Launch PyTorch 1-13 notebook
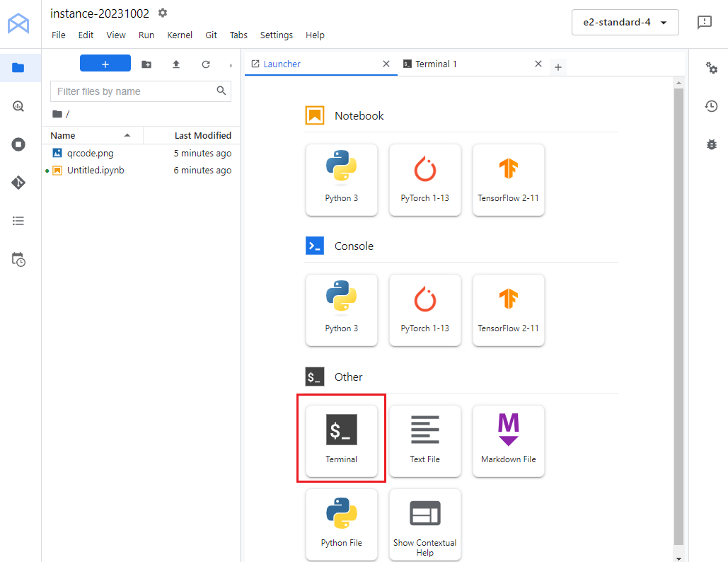The height and width of the screenshot is (562, 728). pyautogui.click(x=424, y=179)
